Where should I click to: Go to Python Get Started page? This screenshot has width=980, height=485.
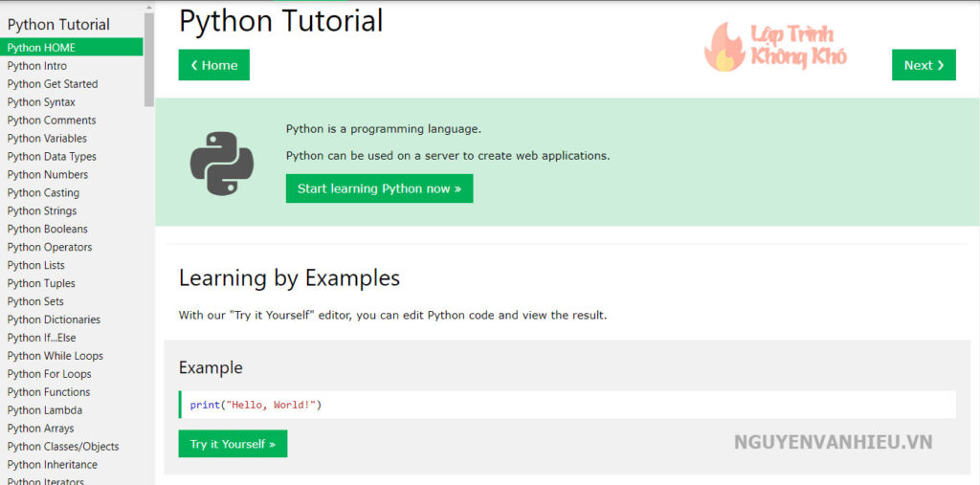click(53, 84)
